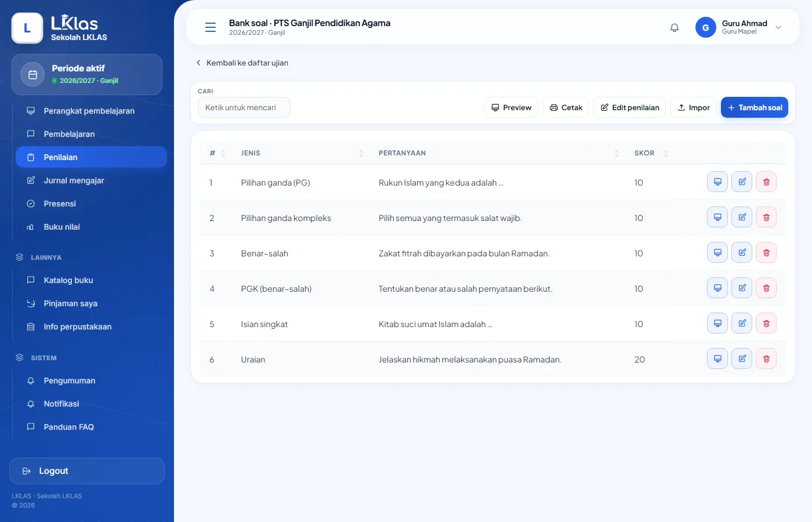Viewport: 812px width, 522px height.
Task: Focus the Ketik untuk mencari search field
Action: coord(244,107)
